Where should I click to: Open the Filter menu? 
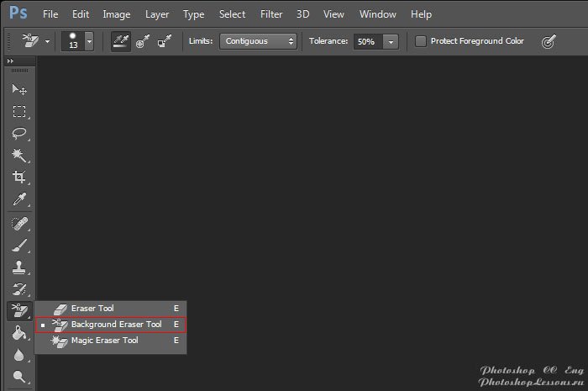pyautogui.click(x=271, y=14)
